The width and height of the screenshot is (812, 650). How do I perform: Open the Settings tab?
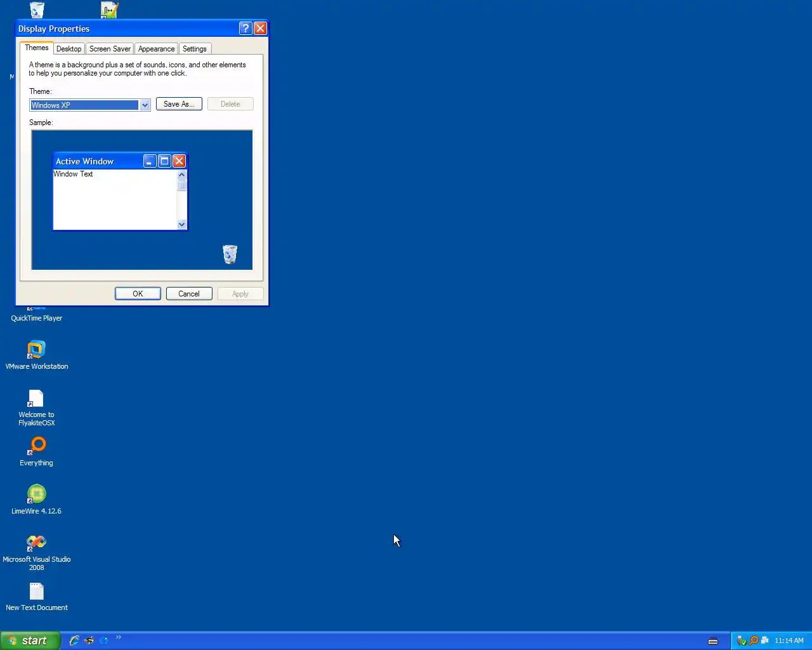pos(194,49)
